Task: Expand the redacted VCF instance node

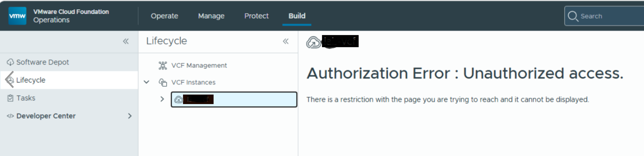Action: (162, 99)
